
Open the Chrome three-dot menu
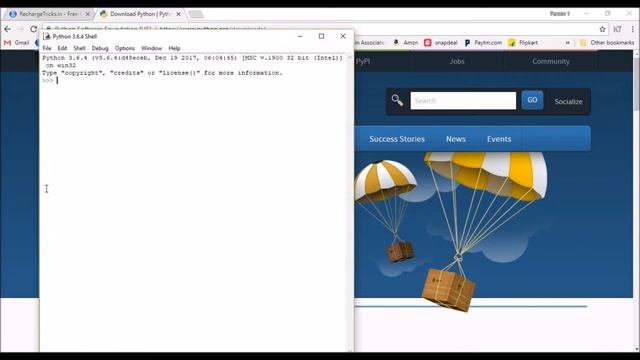click(x=633, y=29)
